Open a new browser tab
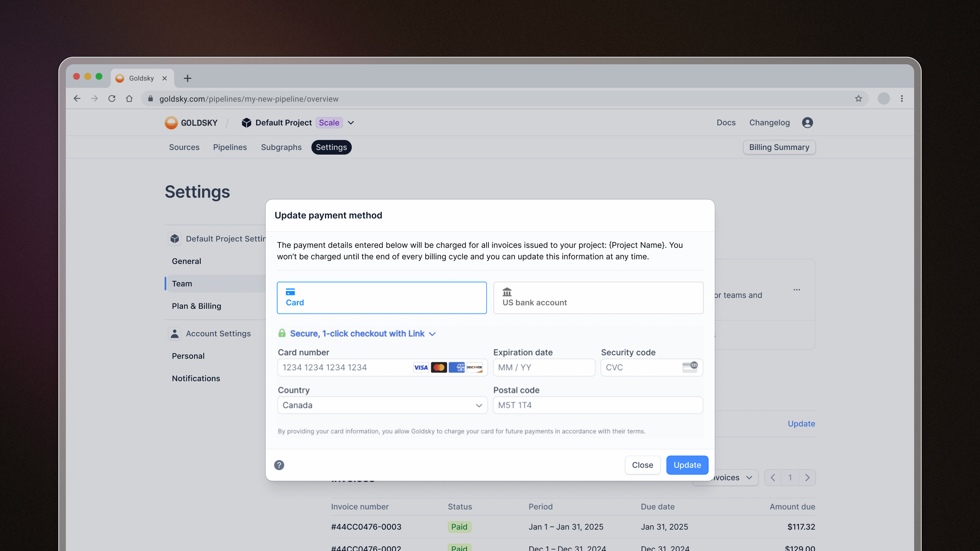 pos(188,78)
